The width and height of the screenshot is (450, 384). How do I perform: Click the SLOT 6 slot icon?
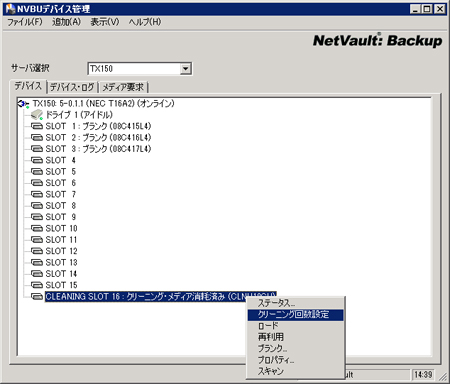pos(37,183)
